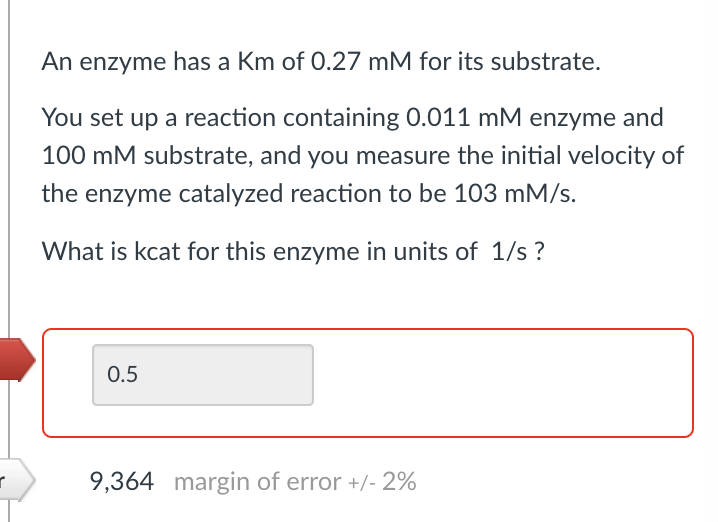718x522 pixels.
Task: Click the answer input field showing 0.5
Action: pos(203,375)
